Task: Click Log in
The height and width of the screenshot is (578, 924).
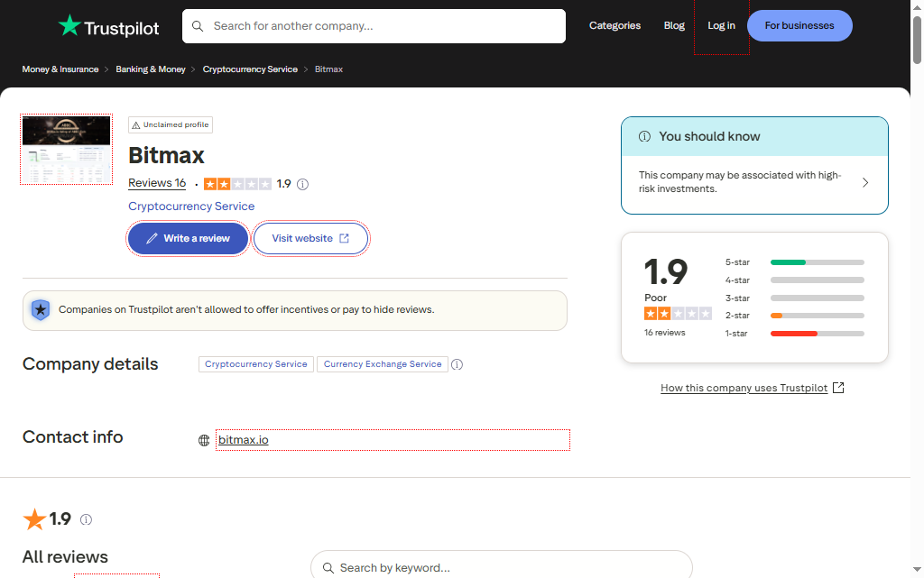Action: pos(721,25)
